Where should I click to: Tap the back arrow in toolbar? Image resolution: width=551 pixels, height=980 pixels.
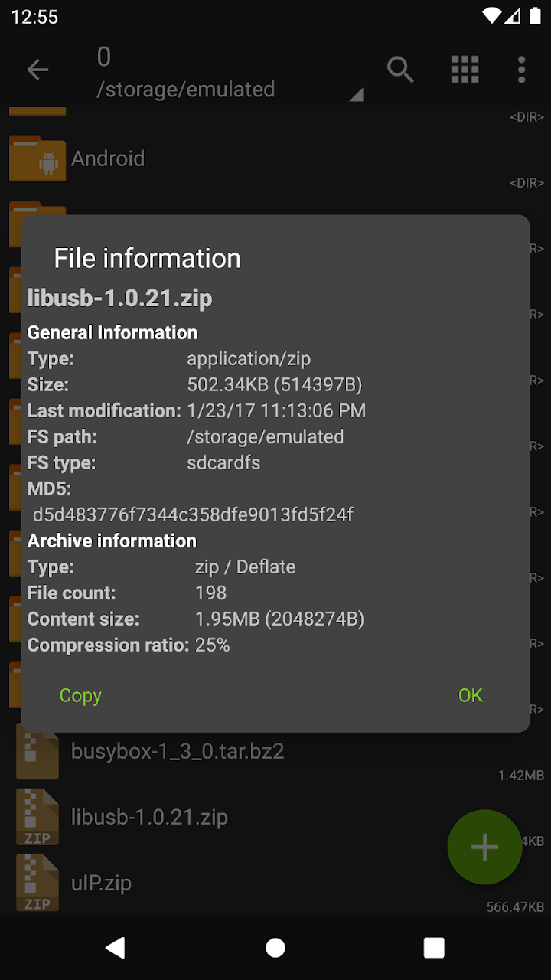click(x=37, y=70)
